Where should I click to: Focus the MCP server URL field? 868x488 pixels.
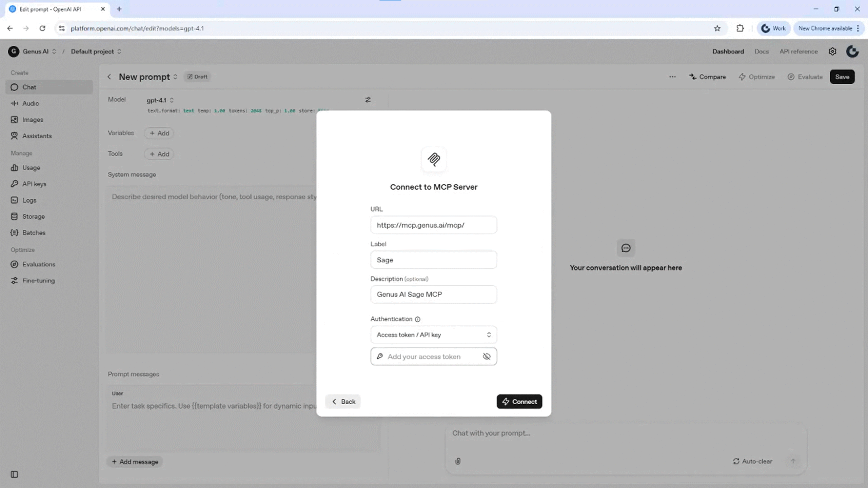pos(434,225)
